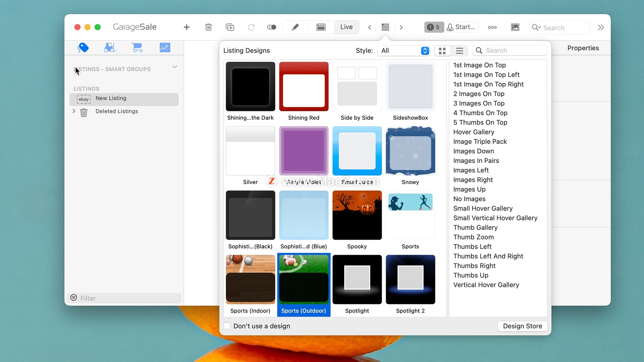Image resolution: width=644 pixels, height=362 pixels.
Task: Switch to Live mode
Action: click(346, 27)
